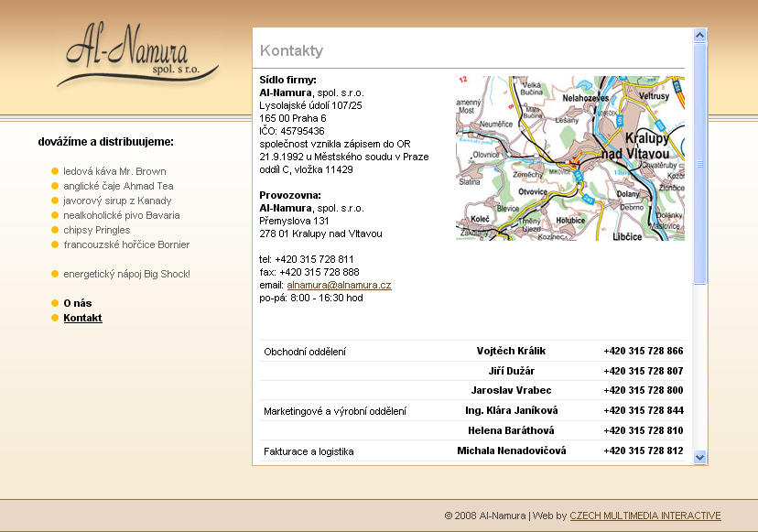This screenshot has width=758, height=532.
Task: Open CZECH MULTIMEDIA INTERACTIVE footer link
Action: coord(644,516)
